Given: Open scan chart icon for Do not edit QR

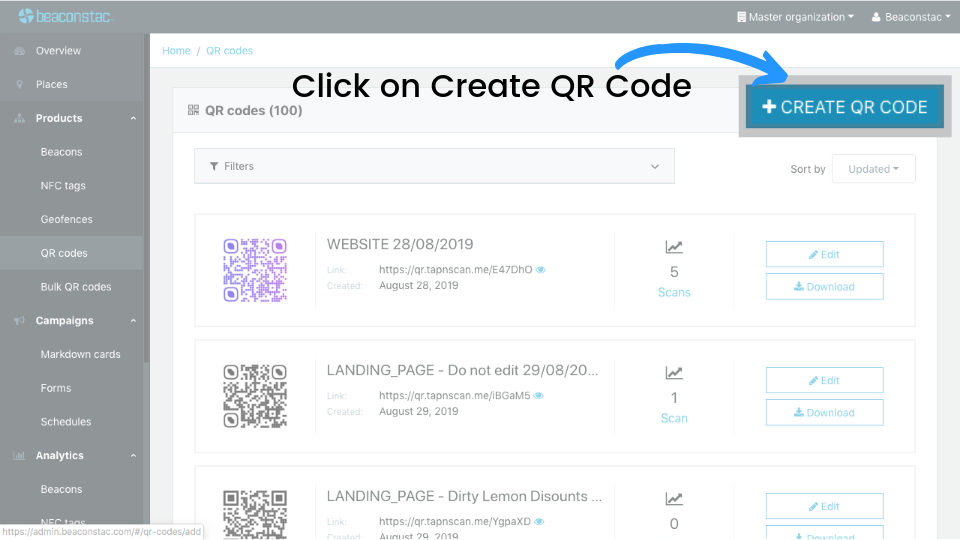Looking at the screenshot, I should click(x=674, y=373).
